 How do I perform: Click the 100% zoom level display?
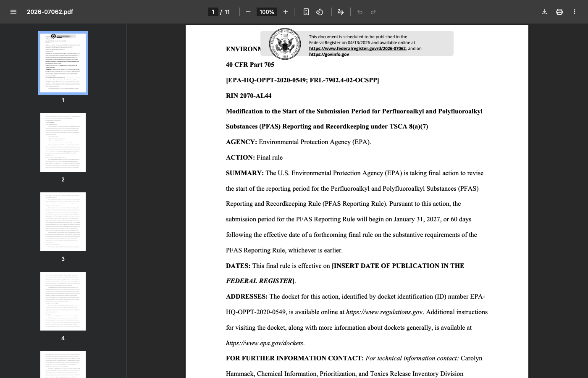(267, 12)
